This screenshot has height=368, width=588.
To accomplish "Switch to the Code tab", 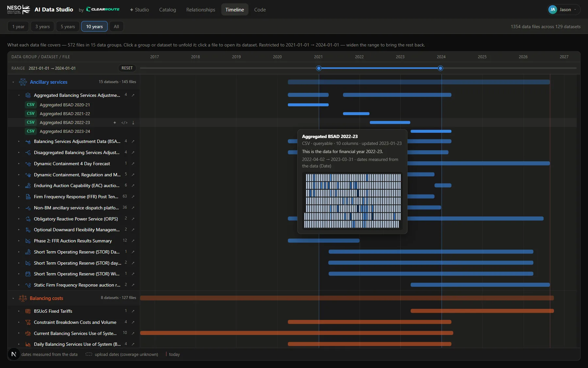I will [260, 9].
